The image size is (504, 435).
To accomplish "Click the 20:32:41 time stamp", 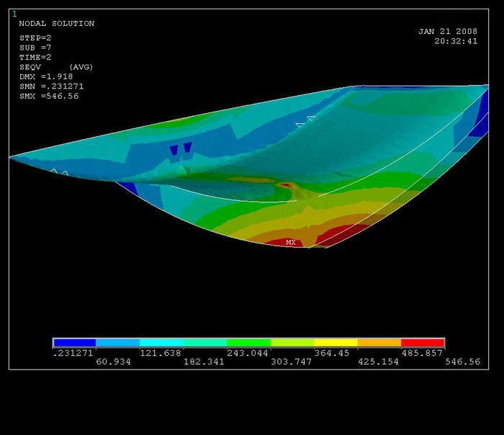I will (x=456, y=41).
